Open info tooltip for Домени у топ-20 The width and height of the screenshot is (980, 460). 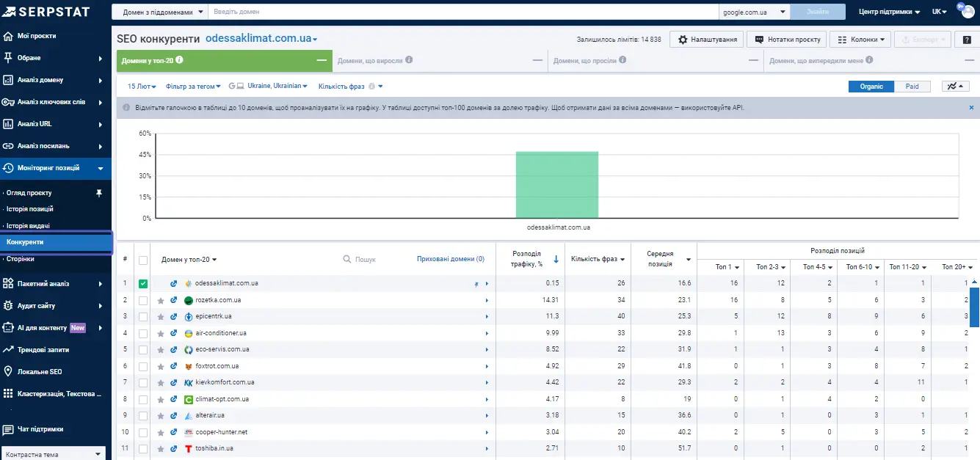[x=179, y=60]
